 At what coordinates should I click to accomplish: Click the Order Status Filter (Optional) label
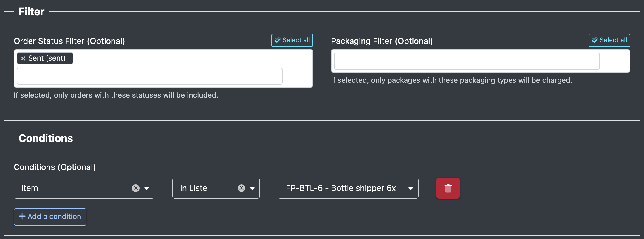[x=69, y=41]
